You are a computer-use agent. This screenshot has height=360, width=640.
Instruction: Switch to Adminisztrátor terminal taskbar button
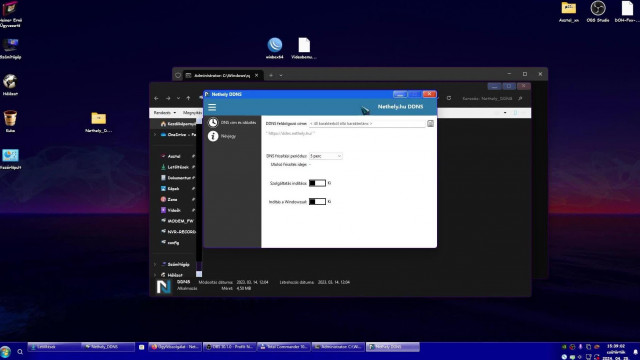click(x=338, y=347)
